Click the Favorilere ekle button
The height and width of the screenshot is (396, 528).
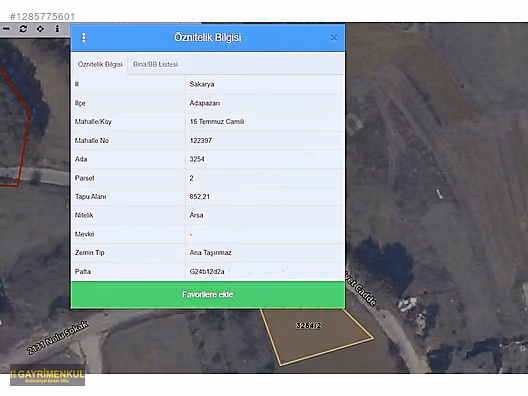(208, 295)
